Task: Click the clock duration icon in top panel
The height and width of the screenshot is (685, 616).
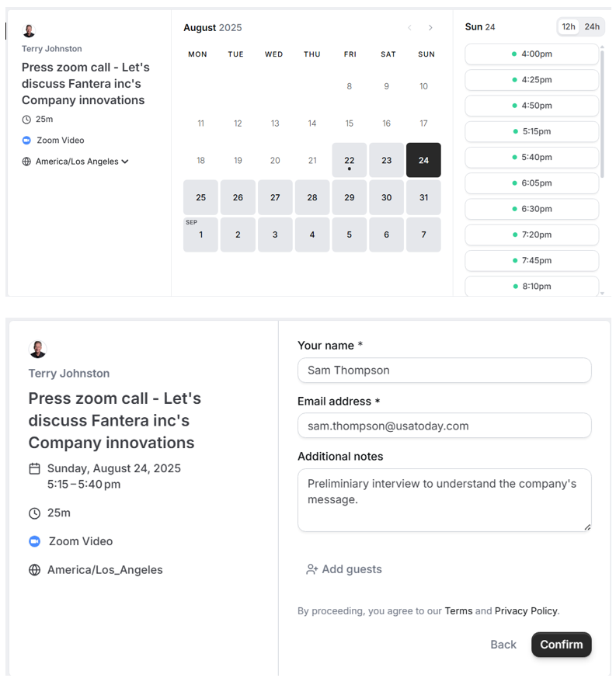Action: (x=26, y=120)
